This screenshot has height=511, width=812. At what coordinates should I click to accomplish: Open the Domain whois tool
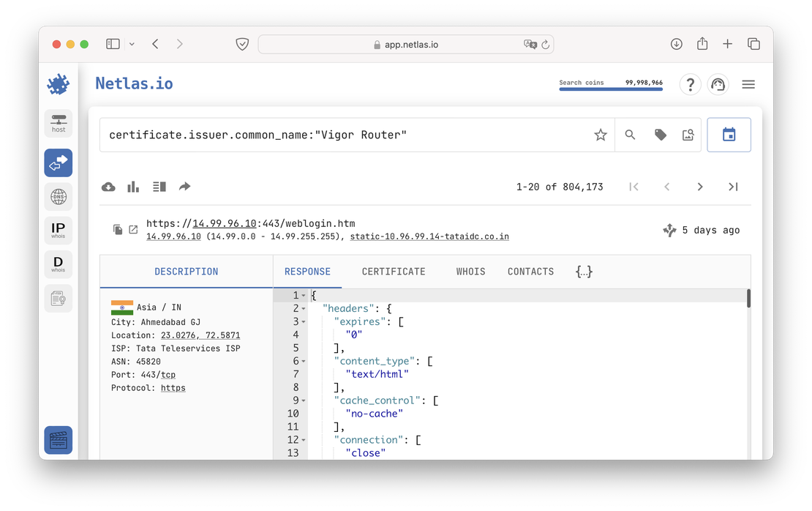point(58,264)
